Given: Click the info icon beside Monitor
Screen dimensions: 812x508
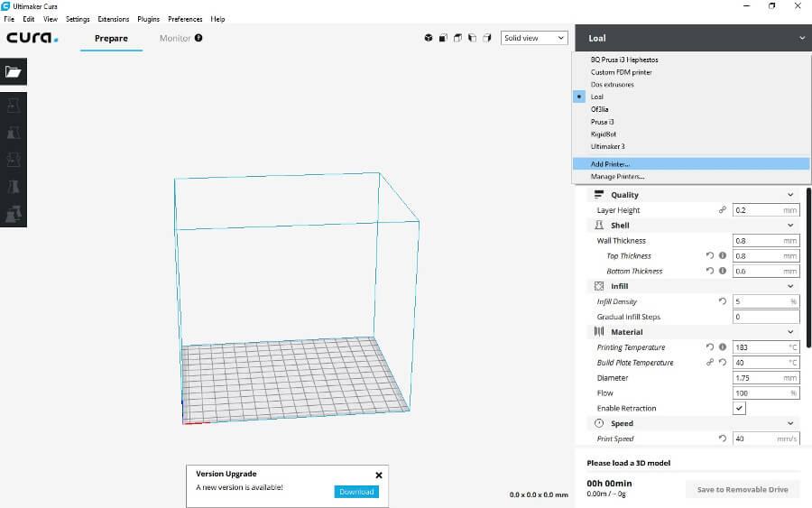Looking at the screenshot, I should 198,38.
